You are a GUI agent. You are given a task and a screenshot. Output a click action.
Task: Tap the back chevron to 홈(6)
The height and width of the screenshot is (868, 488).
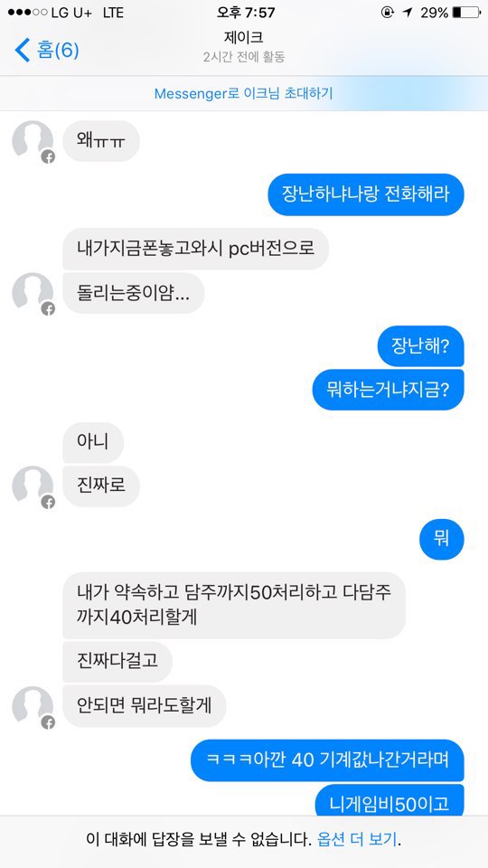pyautogui.click(x=22, y=51)
